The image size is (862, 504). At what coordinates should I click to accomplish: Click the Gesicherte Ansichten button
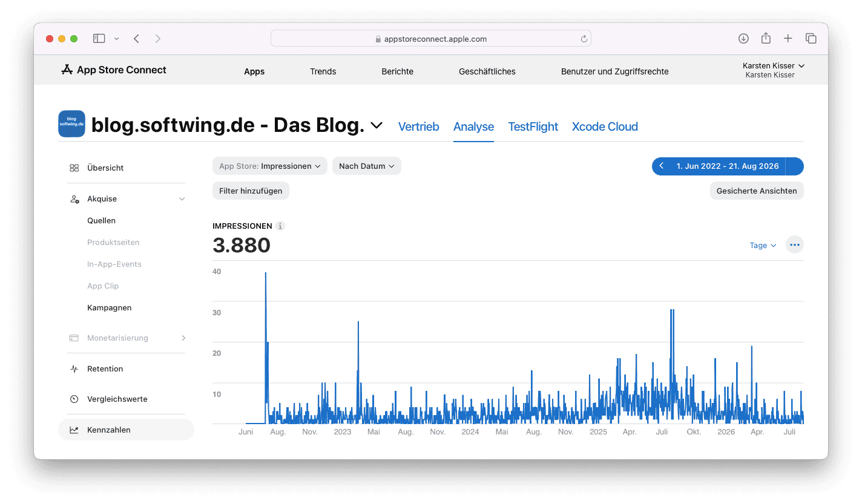click(757, 191)
